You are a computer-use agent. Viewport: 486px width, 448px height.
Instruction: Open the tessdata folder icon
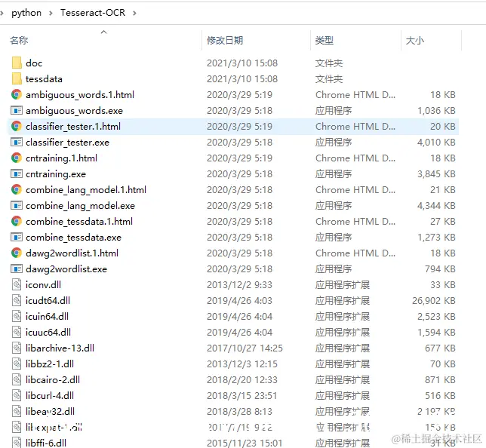pos(17,78)
